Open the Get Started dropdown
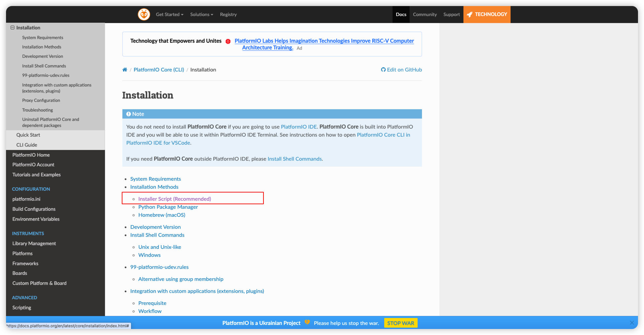Image resolution: width=644 pixels, height=335 pixels. click(170, 14)
